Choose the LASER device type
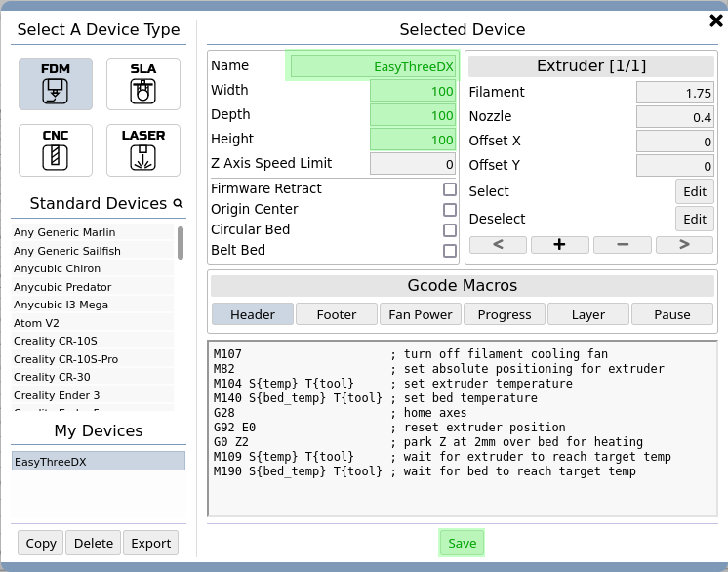This screenshot has height=572, width=728. click(x=142, y=149)
